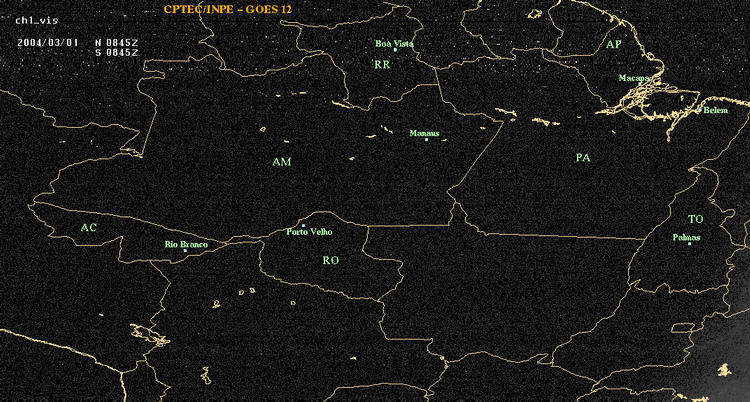Click the Palmas city marker dot
Image resolution: width=750 pixels, height=402 pixels.
pos(689,244)
